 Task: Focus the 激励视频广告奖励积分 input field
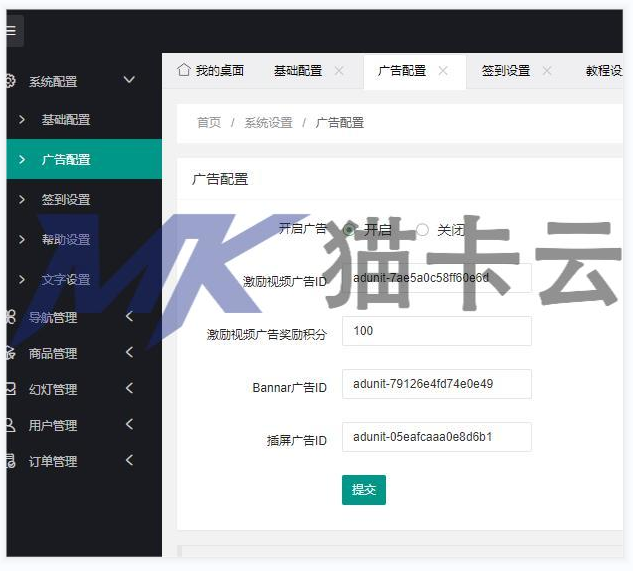[437, 331]
